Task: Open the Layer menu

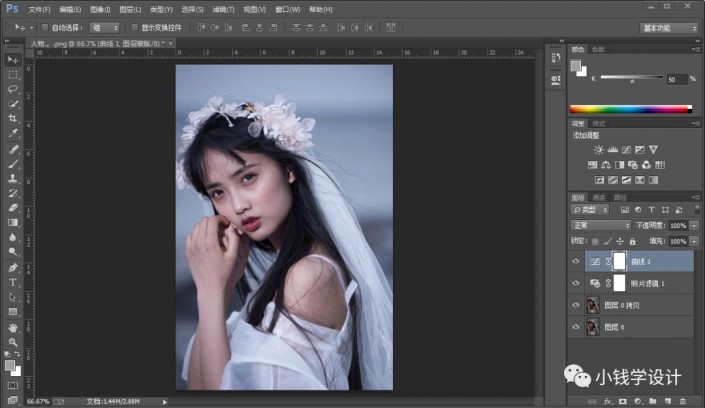Action: pyautogui.click(x=130, y=9)
